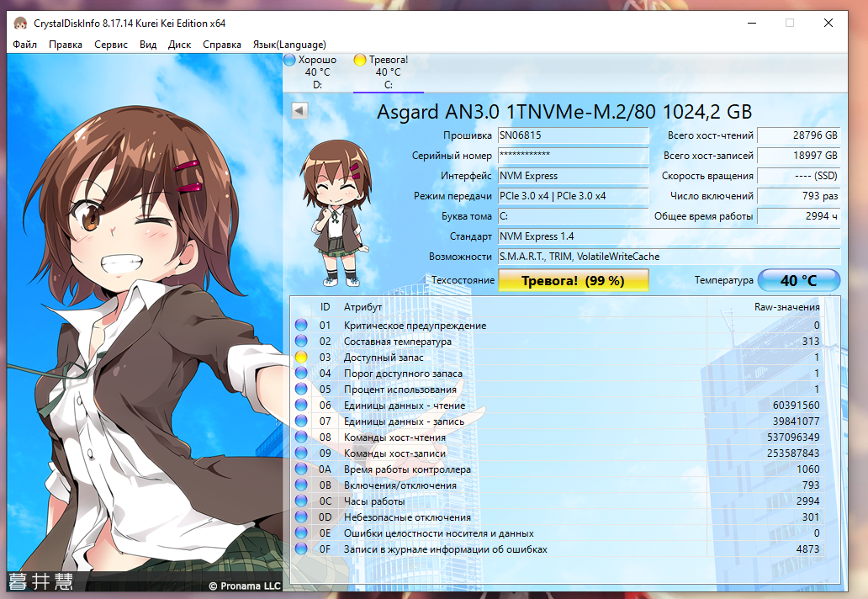Open the Язык(Language) menu
Screen dimensions: 868x599
[x=289, y=45]
